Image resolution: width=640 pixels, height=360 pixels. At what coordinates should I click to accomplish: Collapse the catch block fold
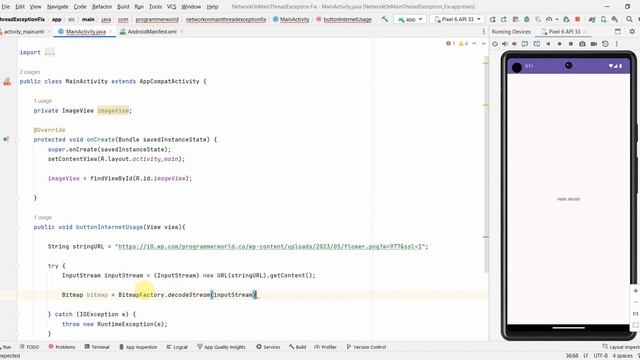(x=17, y=315)
